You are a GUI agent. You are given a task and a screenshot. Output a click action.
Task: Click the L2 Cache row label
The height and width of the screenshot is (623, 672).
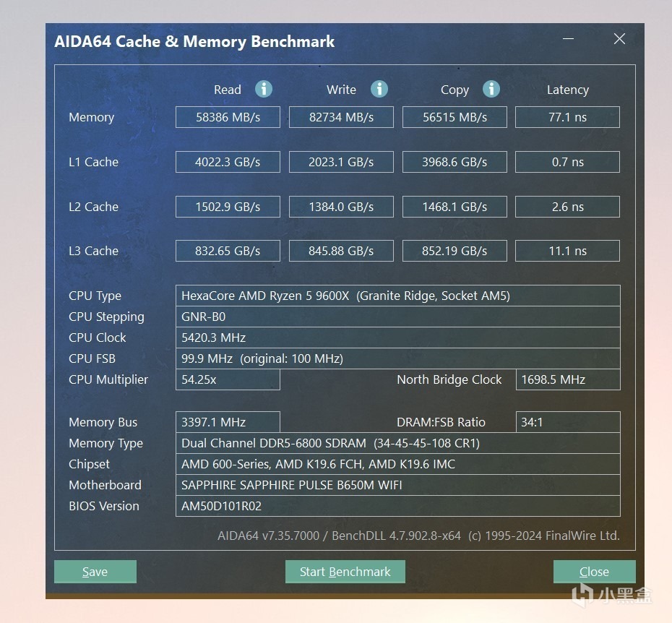click(93, 207)
